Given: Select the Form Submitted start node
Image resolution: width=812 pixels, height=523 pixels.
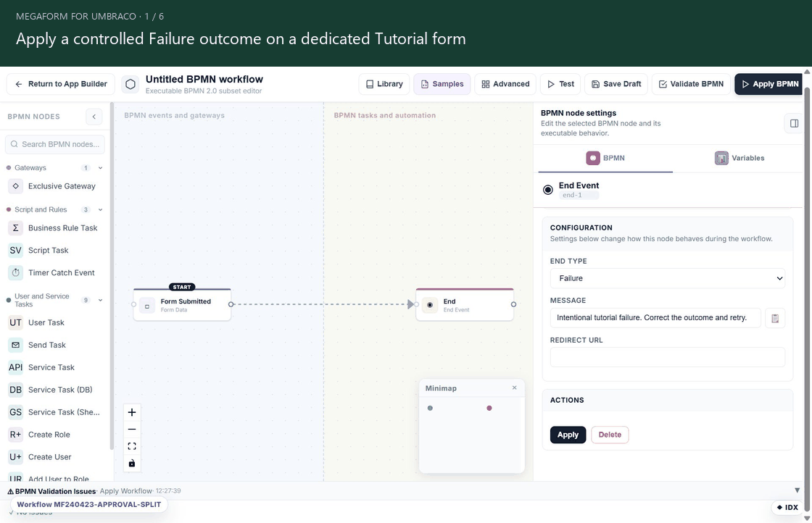Looking at the screenshot, I should tap(182, 305).
